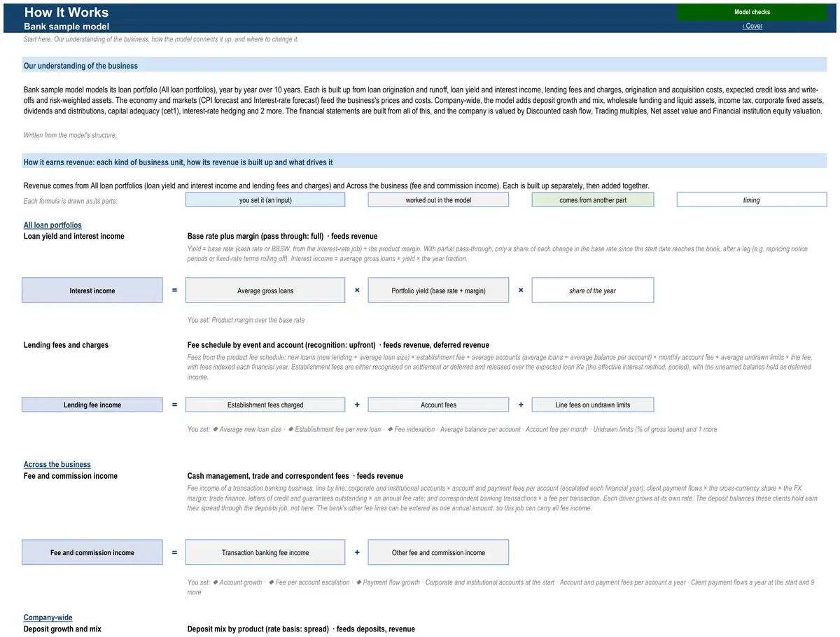Click the Establishment fees charged box
The image size is (840, 637).
point(265,405)
